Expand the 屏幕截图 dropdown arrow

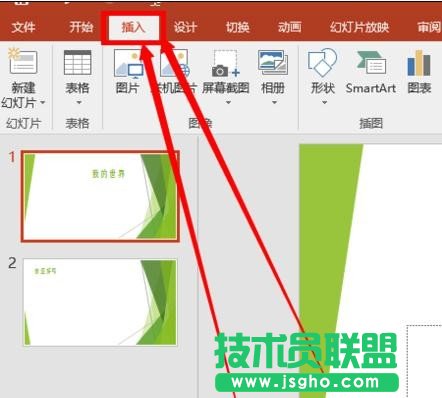coord(228,103)
